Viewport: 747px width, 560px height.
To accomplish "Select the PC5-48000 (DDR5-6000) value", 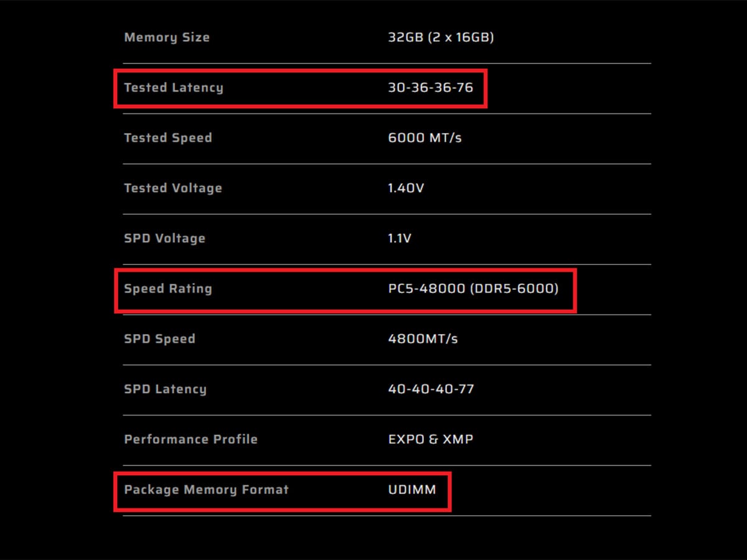I will pyautogui.click(x=473, y=289).
